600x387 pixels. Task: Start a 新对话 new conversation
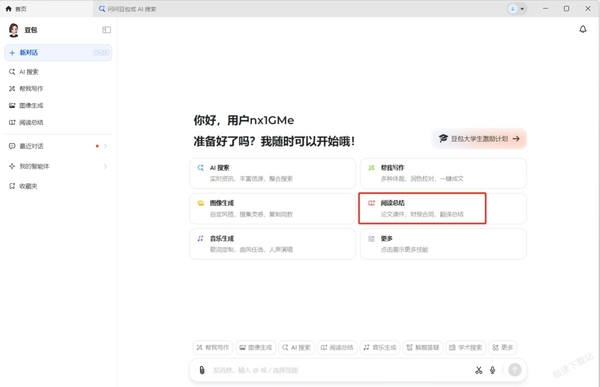(58, 52)
